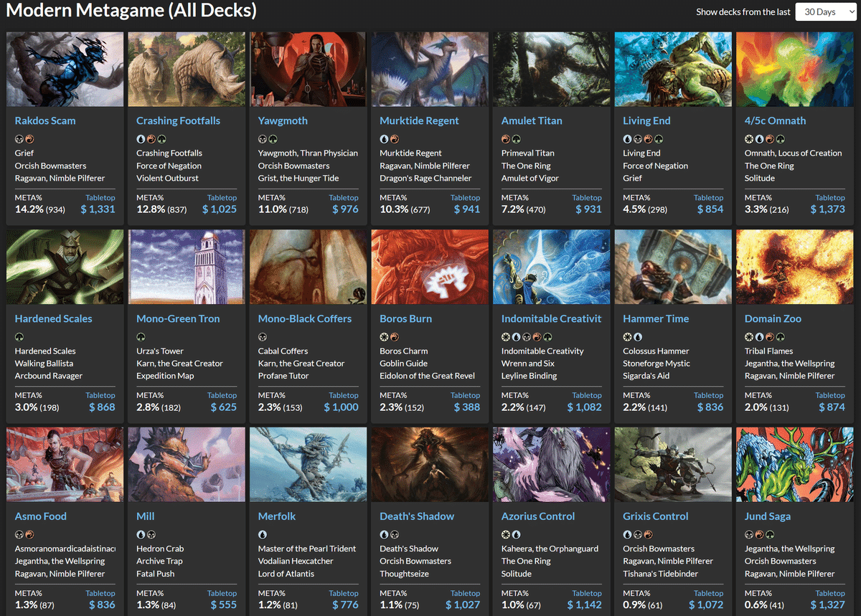
Task: Click the Crashing Footfalls mana color icons
Action: pos(151,139)
